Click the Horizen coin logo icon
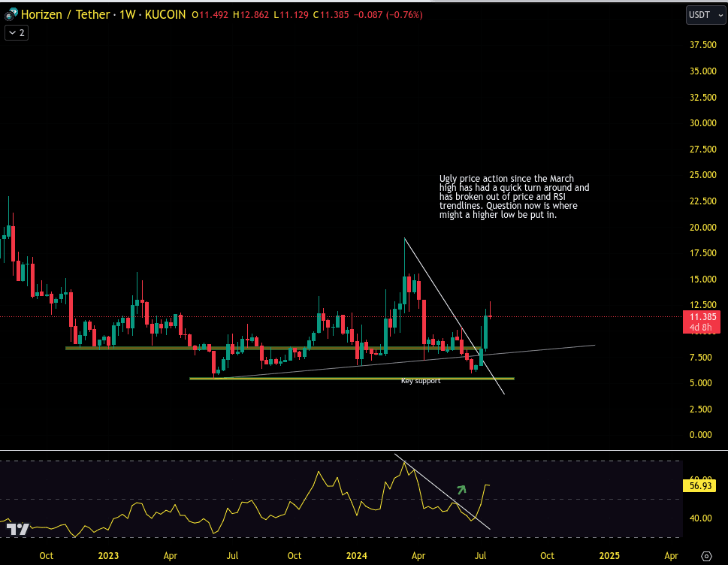The width and height of the screenshot is (728, 565). pyautogui.click(x=11, y=15)
